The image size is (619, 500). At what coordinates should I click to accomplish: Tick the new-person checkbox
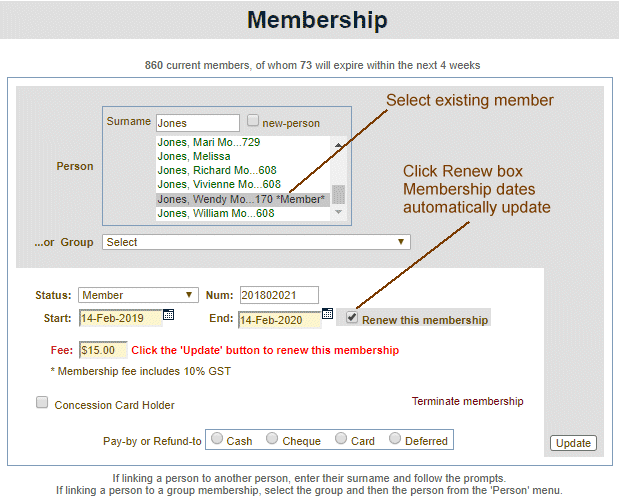(253, 120)
